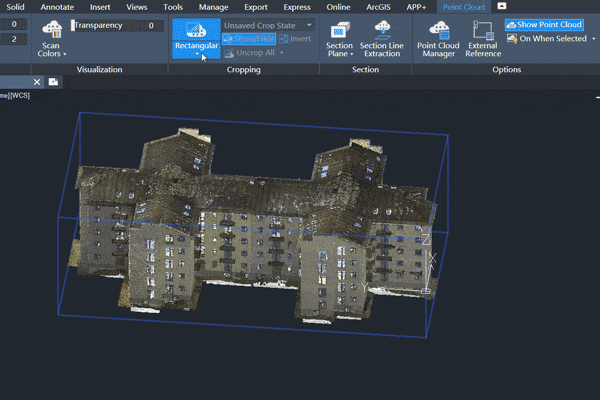Toggle the Show Point Cloud button
This screenshot has height=400, width=600.
(544, 24)
